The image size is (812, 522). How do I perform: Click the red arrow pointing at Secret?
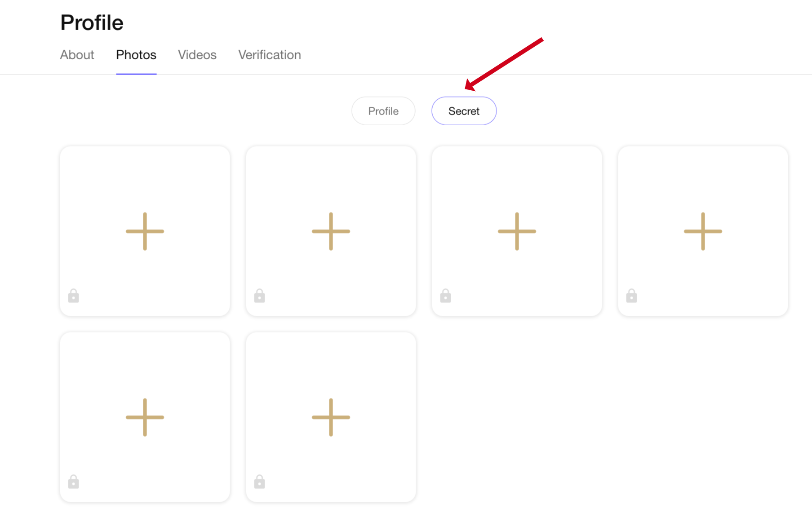[503, 64]
